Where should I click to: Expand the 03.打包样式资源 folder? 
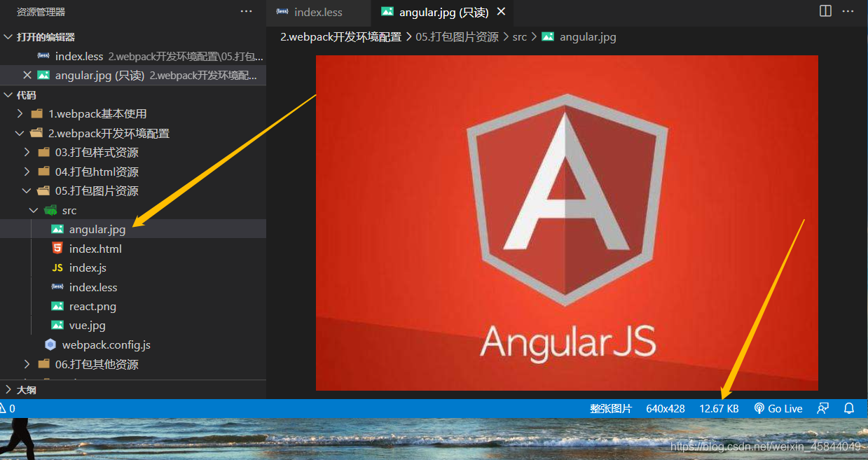pos(27,152)
